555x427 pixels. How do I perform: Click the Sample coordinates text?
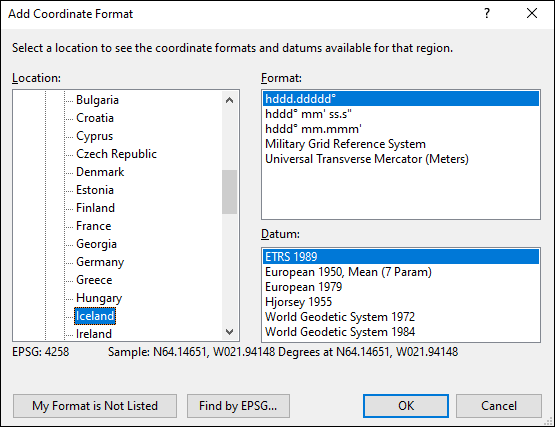coord(283,352)
